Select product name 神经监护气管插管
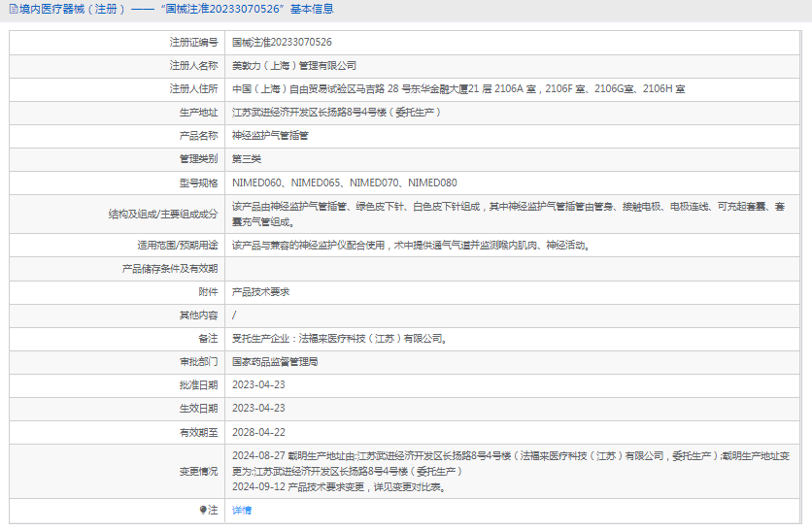812x531 pixels. click(x=270, y=136)
